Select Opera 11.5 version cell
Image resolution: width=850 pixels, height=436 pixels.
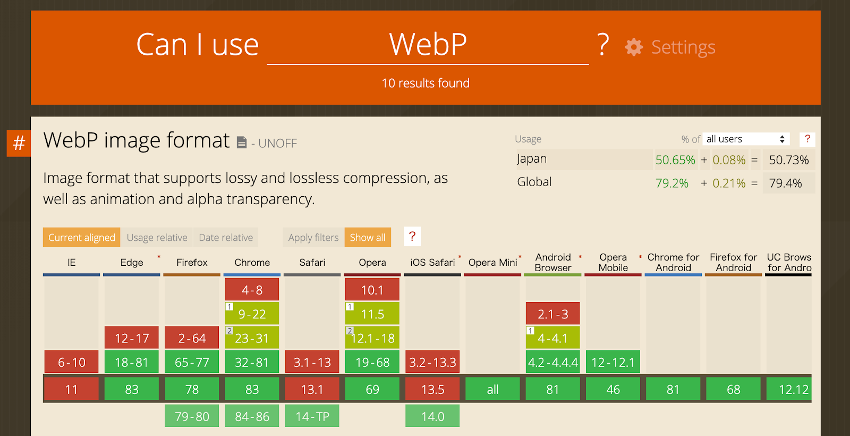372,314
